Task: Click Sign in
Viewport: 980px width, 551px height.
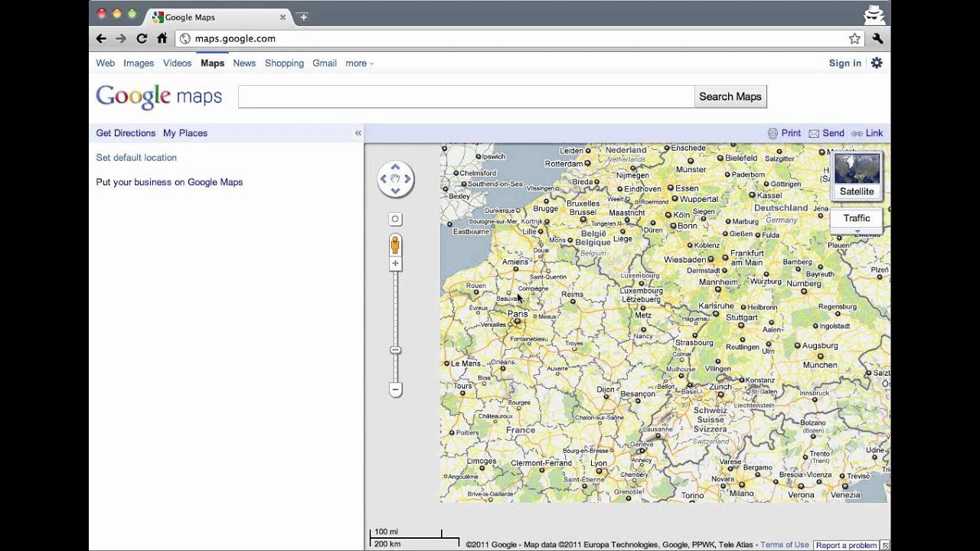Action: (845, 63)
